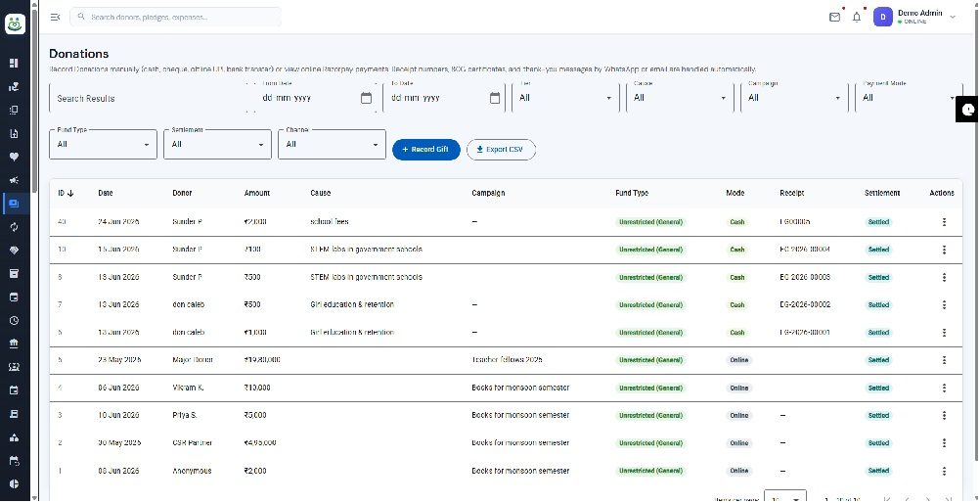Open the pie chart icon in sidebar
The image size is (980, 503).
(x=15, y=484)
